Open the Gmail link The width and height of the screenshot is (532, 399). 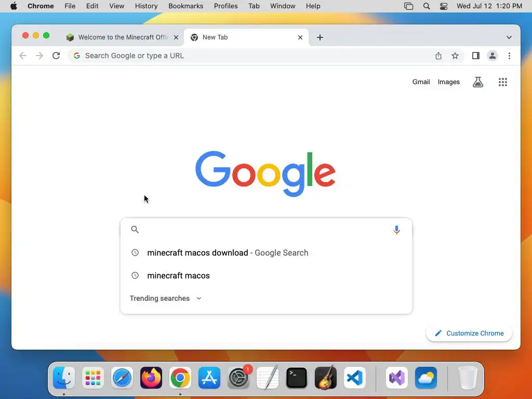coord(421,82)
